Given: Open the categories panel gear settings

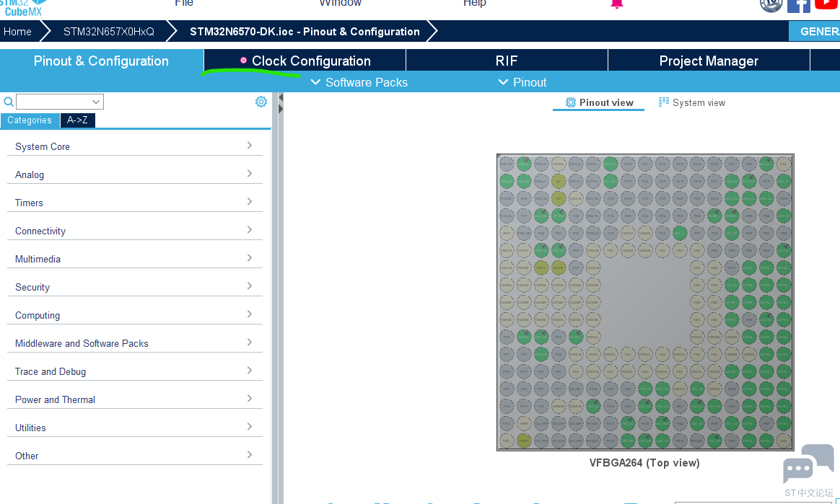Looking at the screenshot, I should click(261, 102).
